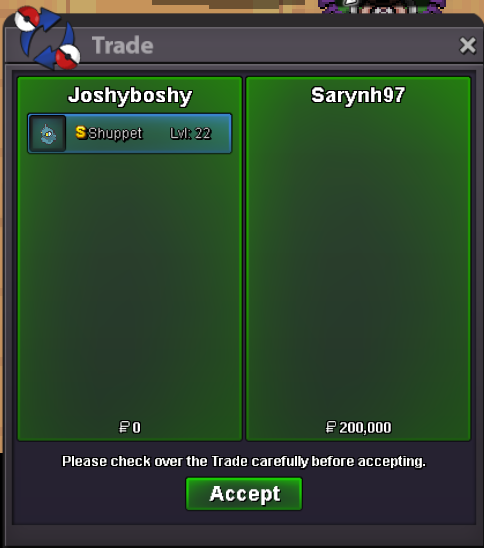
Task: Close the Trade window
Action: 468,45
